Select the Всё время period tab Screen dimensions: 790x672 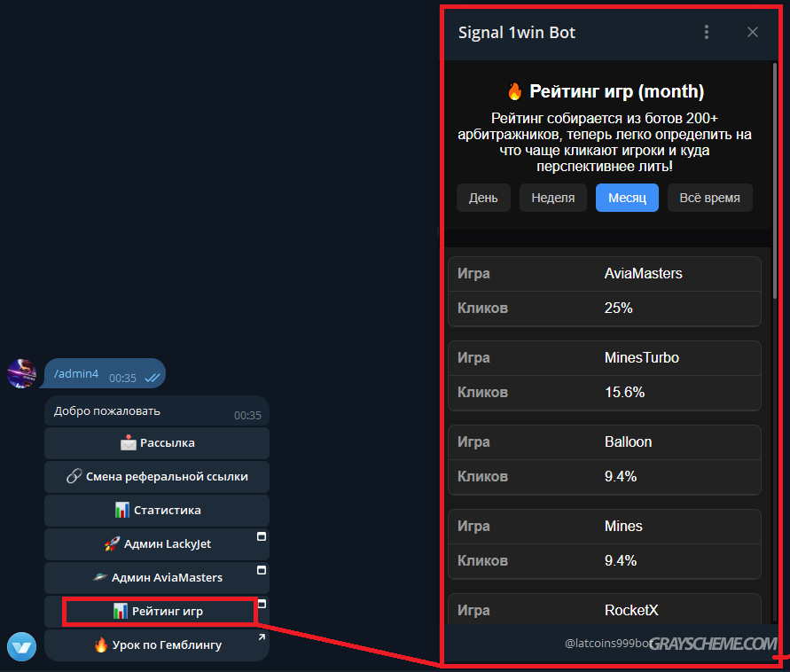pos(709,198)
